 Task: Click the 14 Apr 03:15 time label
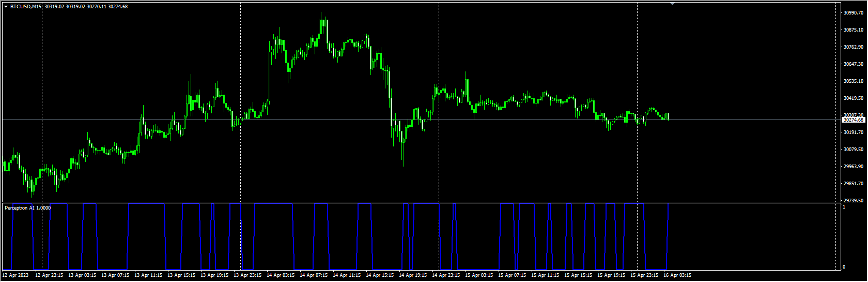(281, 275)
